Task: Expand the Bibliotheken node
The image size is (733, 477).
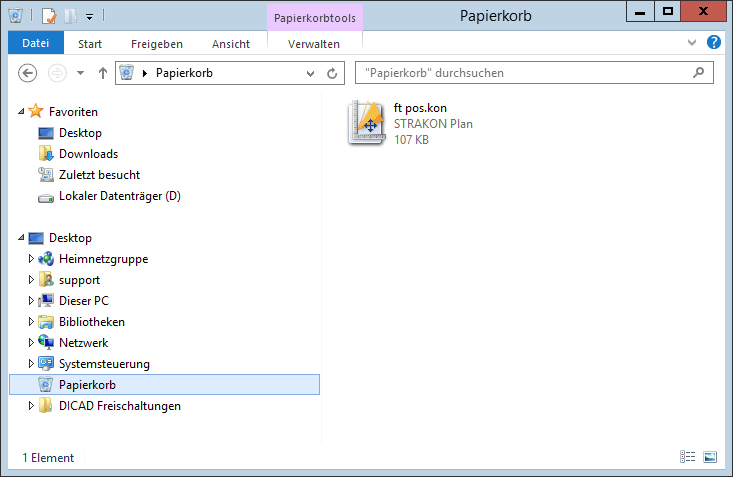Action: click(31, 322)
